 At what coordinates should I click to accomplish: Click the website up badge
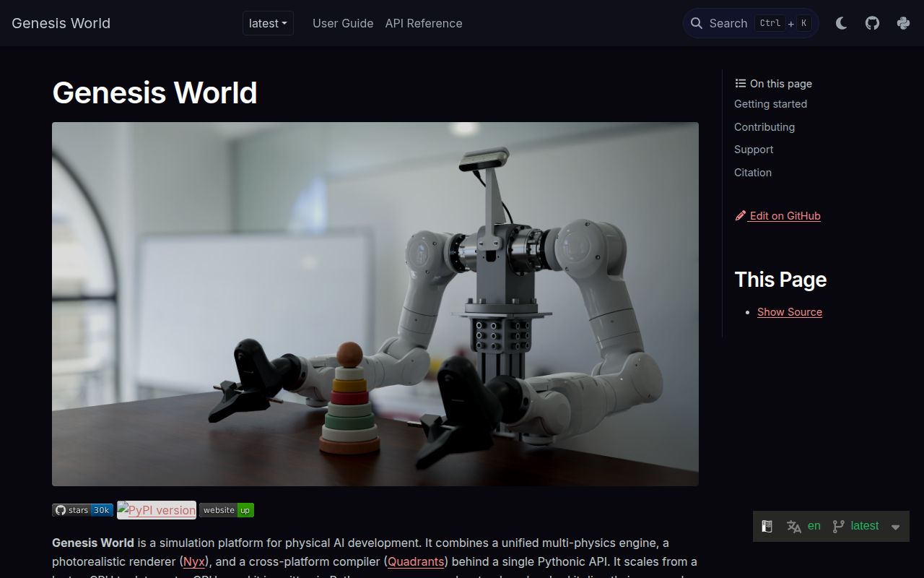(x=227, y=510)
